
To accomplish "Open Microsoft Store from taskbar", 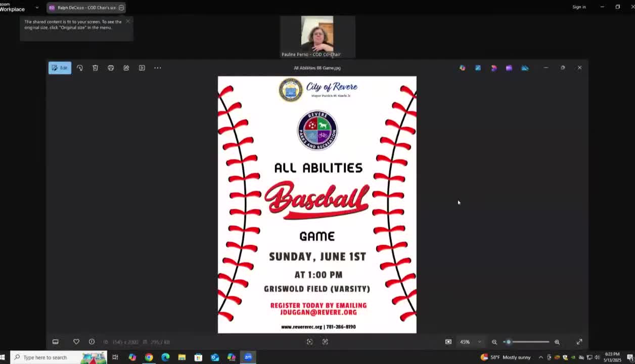I will [198, 357].
